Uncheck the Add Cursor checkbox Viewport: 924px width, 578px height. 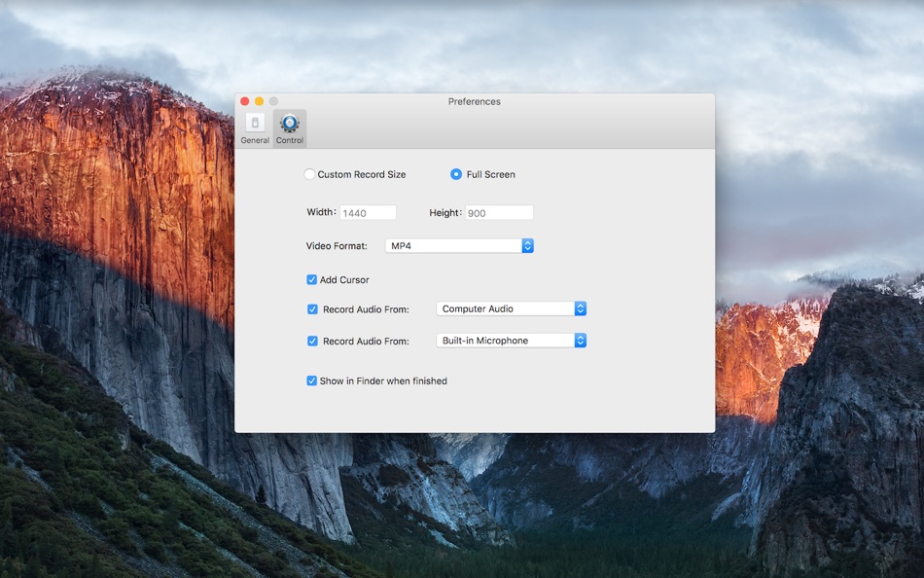pyautogui.click(x=312, y=279)
